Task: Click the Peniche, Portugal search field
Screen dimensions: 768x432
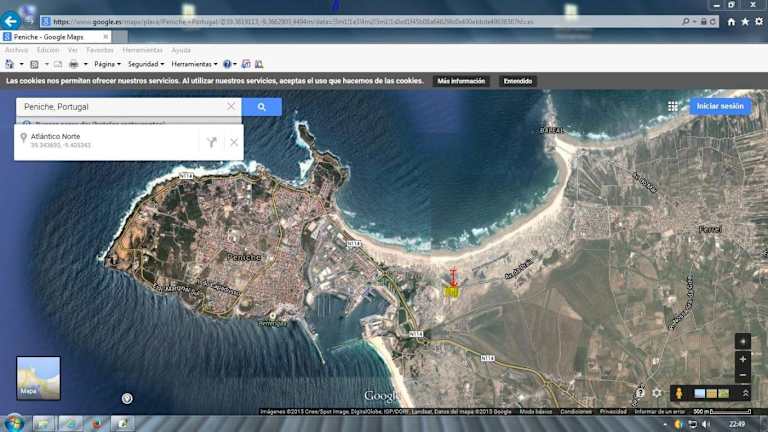Action: 120,107
